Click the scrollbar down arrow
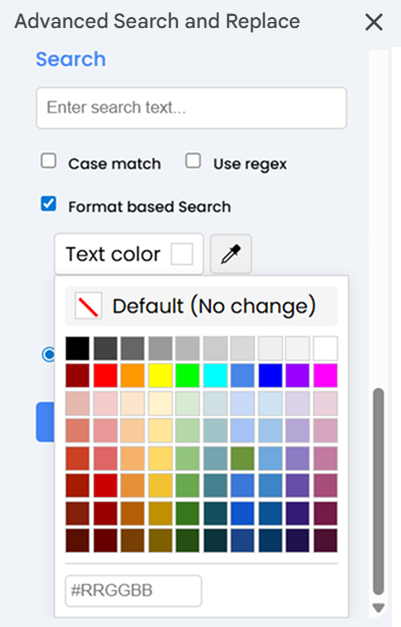 tap(378, 608)
